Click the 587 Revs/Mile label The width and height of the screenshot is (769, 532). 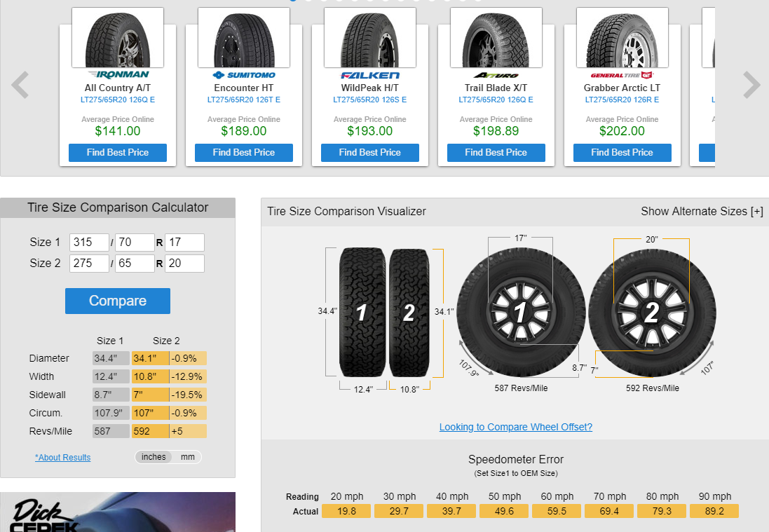click(x=521, y=388)
